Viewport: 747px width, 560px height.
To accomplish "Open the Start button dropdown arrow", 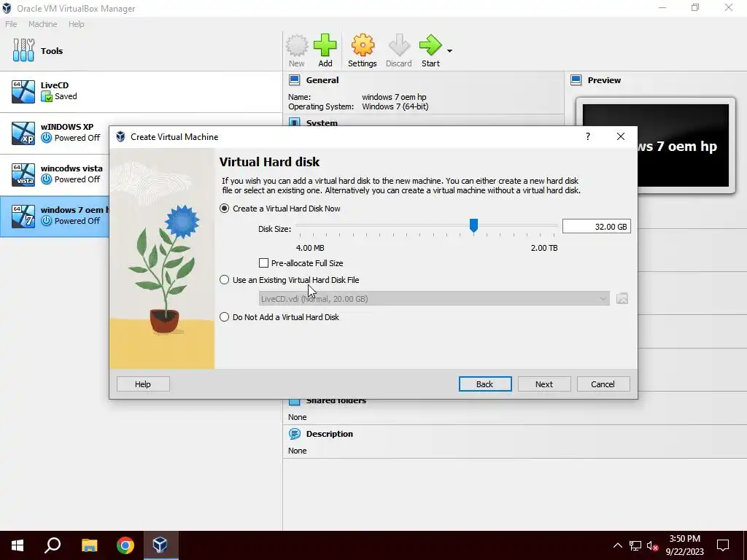I will (x=449, y=51).
